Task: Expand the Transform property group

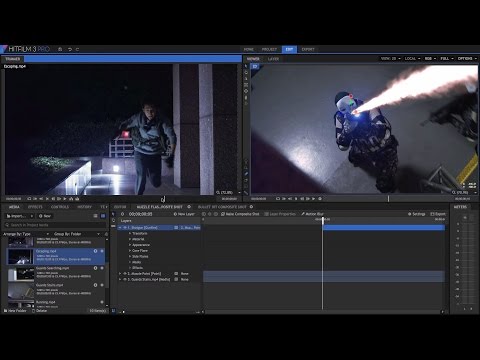Action: pos(130,233)
